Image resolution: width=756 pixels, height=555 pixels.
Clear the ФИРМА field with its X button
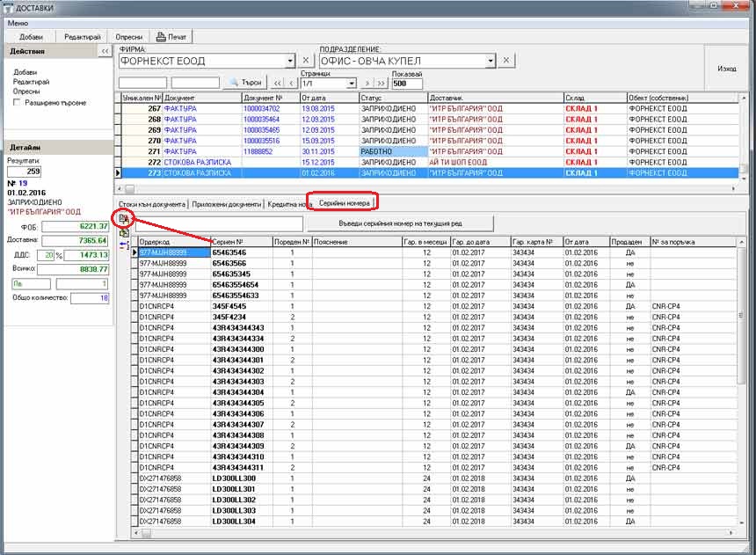306,61
